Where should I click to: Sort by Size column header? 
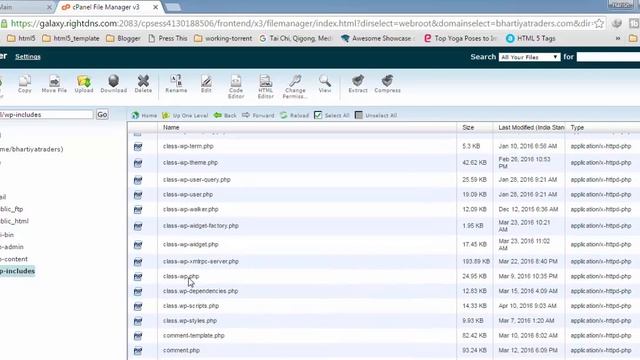point(468,127)
